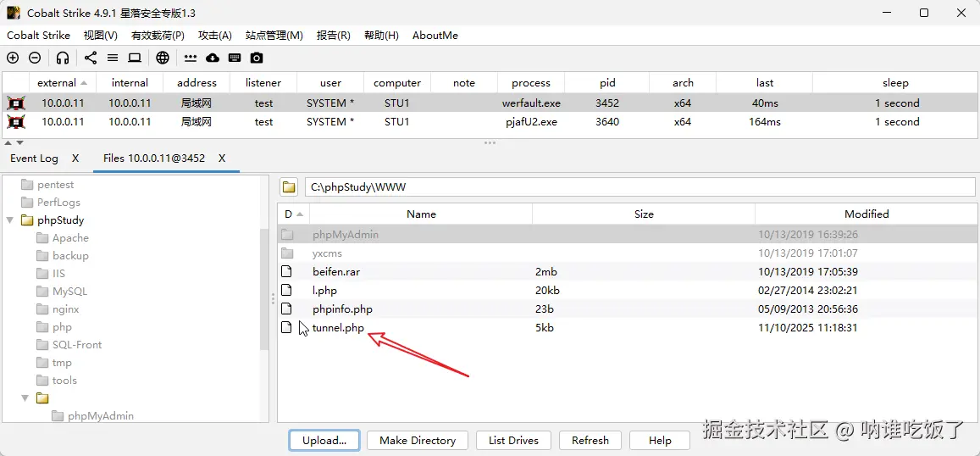Select SQL-Front folder in tree
Viewport: 980px width, 456px height.
77,345
